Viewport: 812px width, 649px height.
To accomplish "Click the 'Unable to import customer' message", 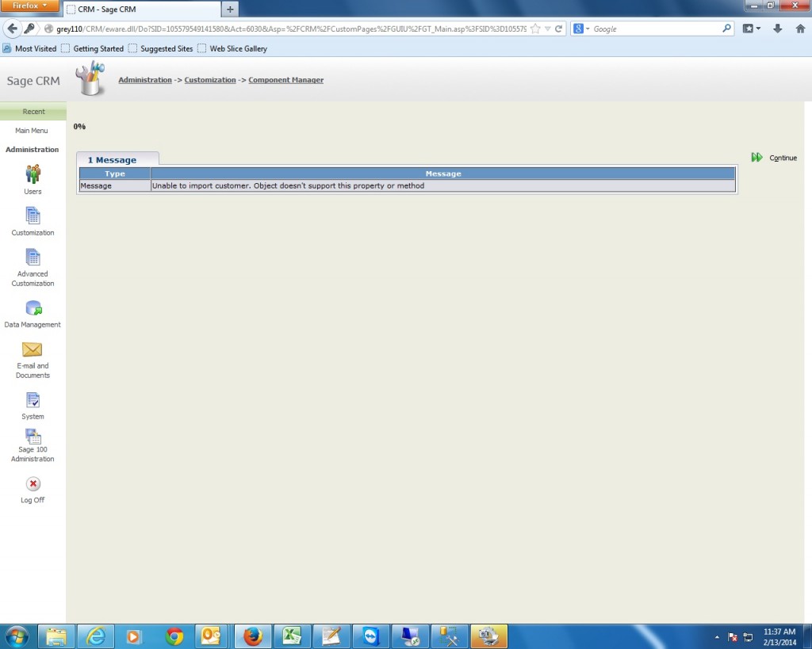I will pos(288,185).
